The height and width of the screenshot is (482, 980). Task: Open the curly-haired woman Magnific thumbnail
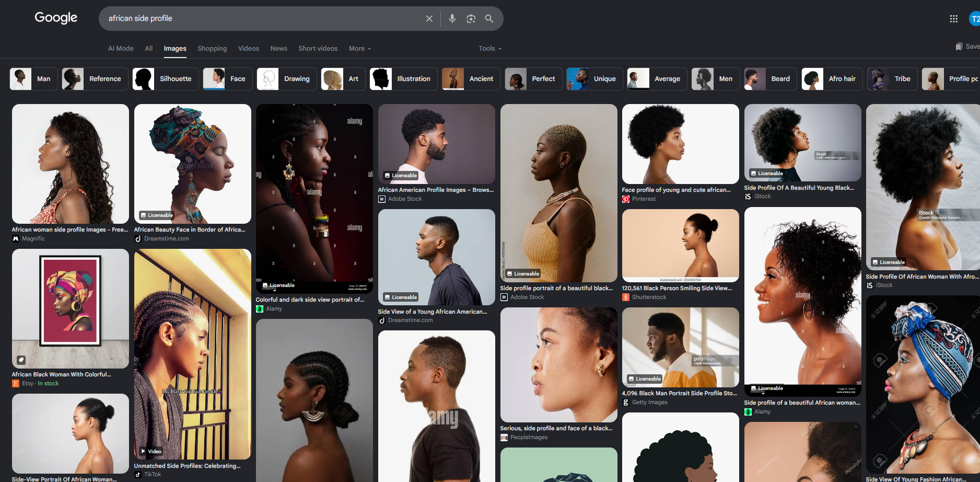click(x=71, y=164)
